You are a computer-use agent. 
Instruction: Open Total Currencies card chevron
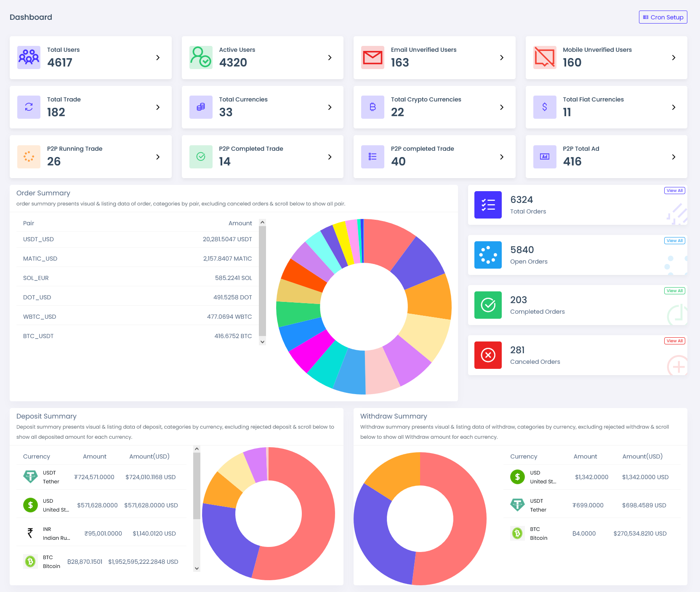[330, 107]
